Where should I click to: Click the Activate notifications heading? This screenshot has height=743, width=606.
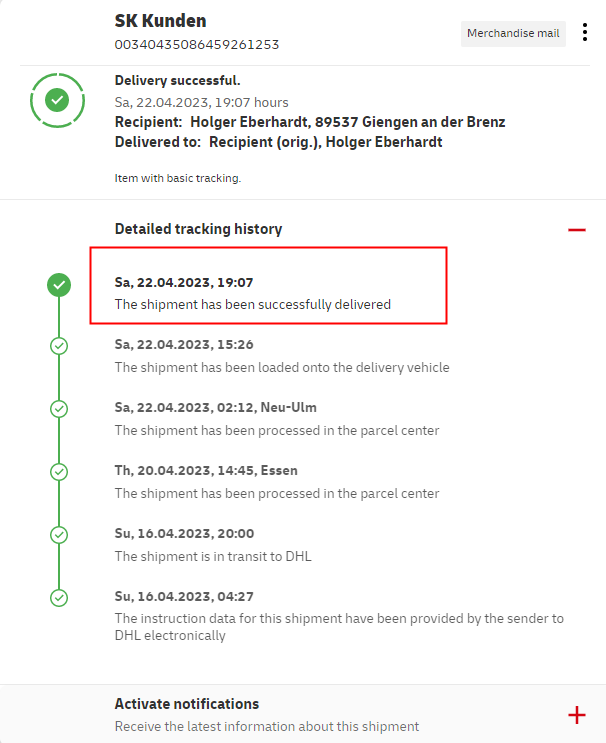[x=187, y=704]
